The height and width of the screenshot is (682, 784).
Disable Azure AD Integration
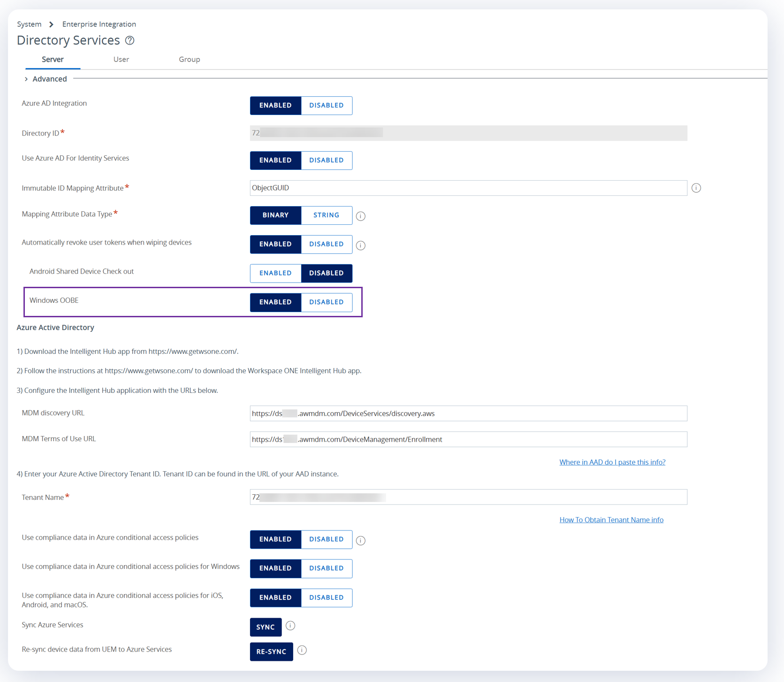[326, 105]
